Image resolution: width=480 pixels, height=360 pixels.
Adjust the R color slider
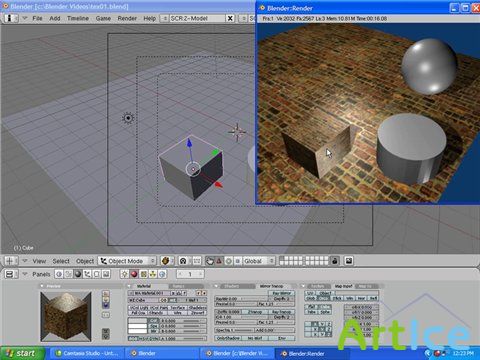(184, 321)
